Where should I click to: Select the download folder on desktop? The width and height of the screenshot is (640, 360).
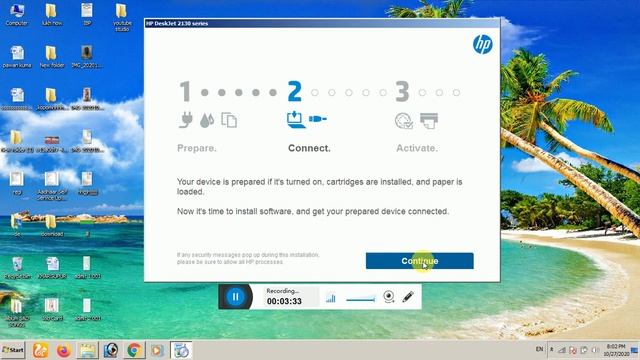pyautogui.click(x=51, y=226)
